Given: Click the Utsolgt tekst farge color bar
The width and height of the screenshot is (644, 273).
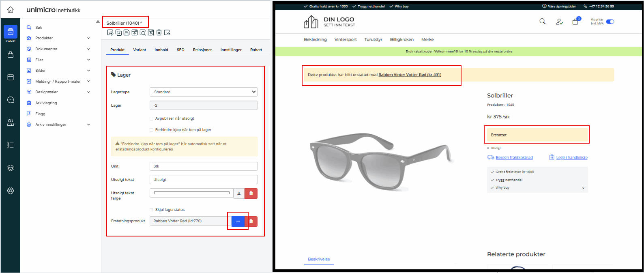Looking at the screenshot, I should (x=191, y=193).
